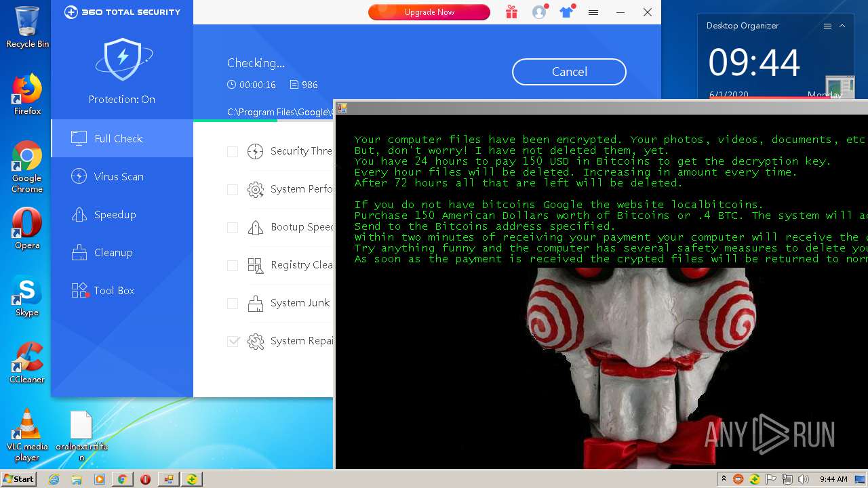Viewport: 868px width, 488px height.
Task: Show hidden system tray icons
Action: pyautogui.click(x=724, y=479)
